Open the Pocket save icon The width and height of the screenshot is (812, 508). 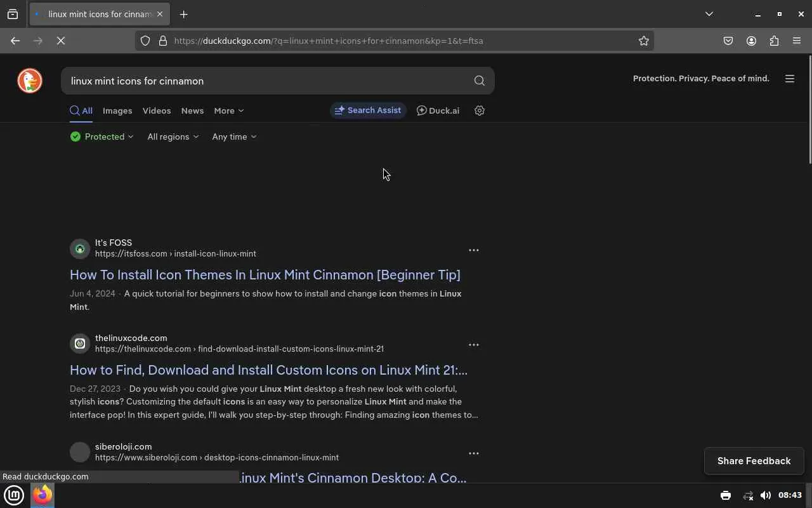(728, 41)
